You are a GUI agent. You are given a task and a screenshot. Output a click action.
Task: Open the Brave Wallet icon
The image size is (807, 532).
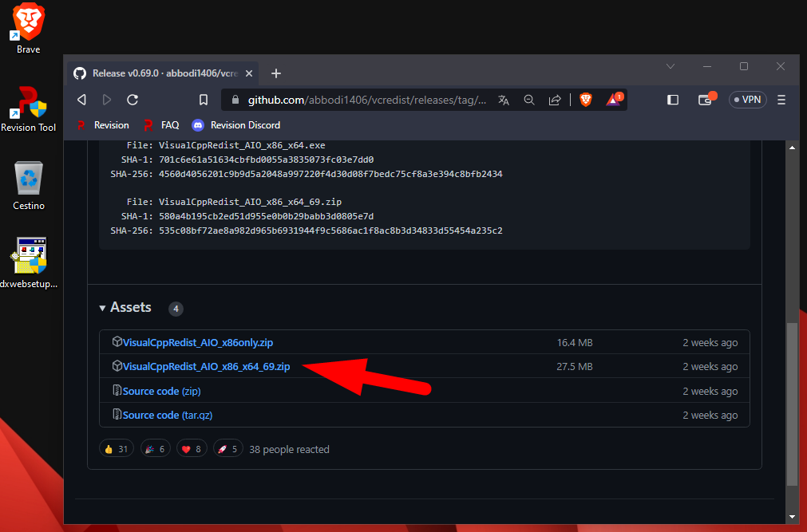pos(706,99)
